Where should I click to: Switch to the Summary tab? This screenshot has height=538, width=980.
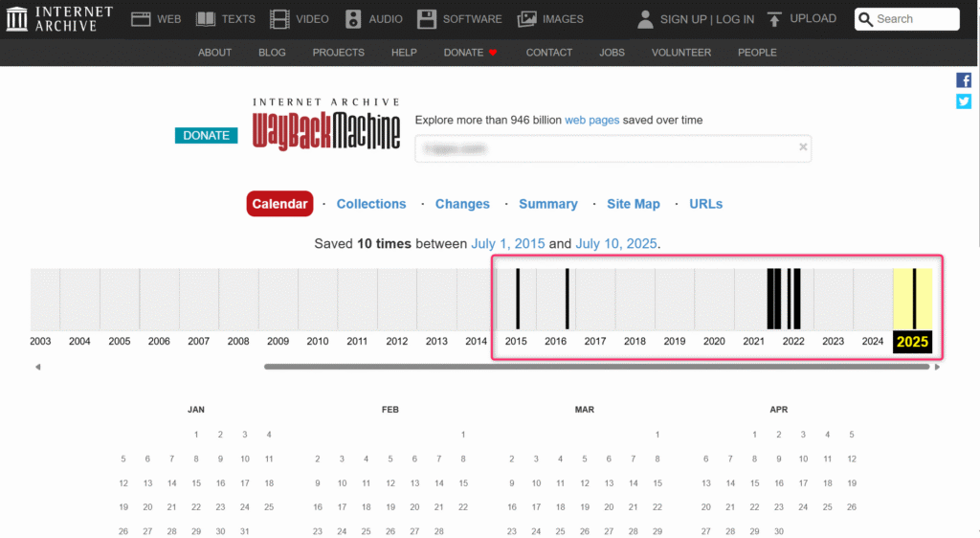tap(548, 204)
